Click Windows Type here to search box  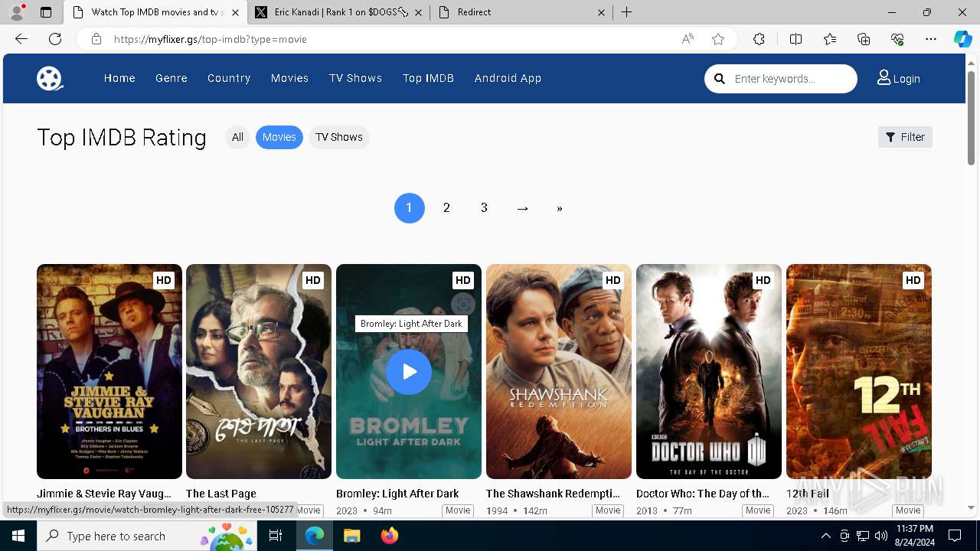tap(145, 536)
